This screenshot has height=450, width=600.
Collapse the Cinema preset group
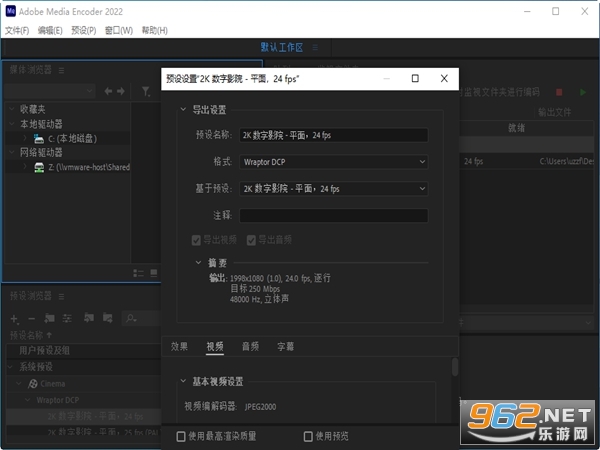[19, 383]
